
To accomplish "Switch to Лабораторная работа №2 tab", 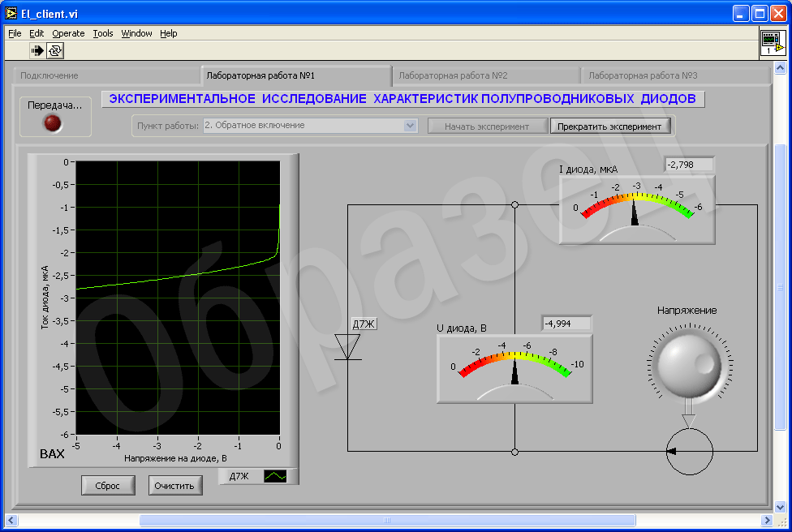I will [486, 75].
